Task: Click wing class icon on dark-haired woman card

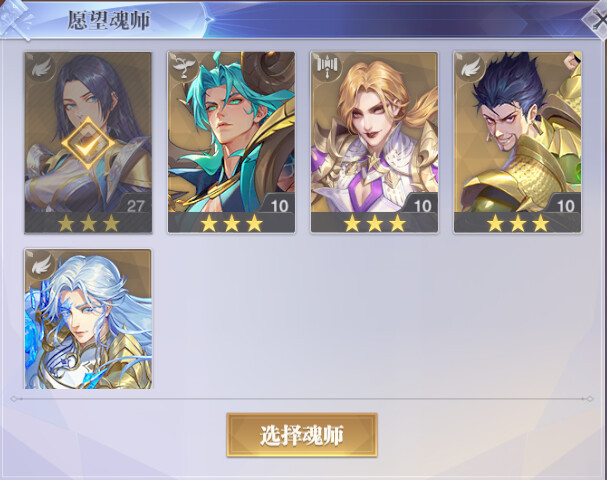Action: (x=41, y=68)
